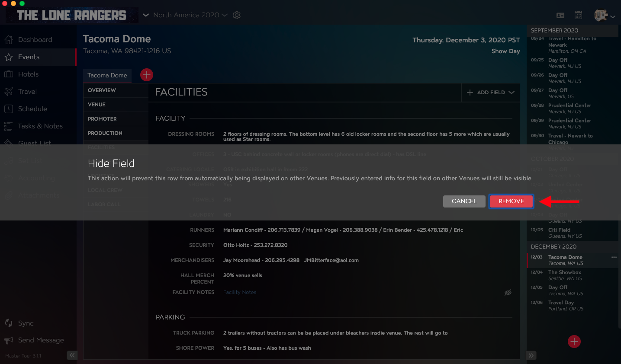Expand the North America 2020 tour dropdown
The width and height of the screenshot is (621, 364).
coord(190,15)
